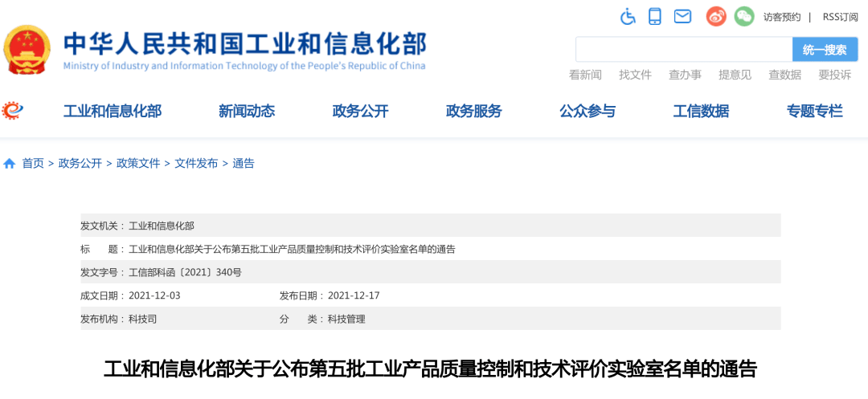The height and width of the screenshot is (399, 868).
Task: Click the 访客预约 link
Action: click(781, 17)
